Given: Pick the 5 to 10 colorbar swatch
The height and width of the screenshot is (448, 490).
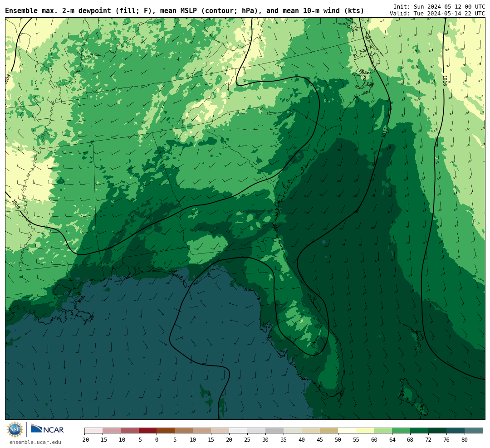Looking at the screenshot, I should click(x=184, y=430).
